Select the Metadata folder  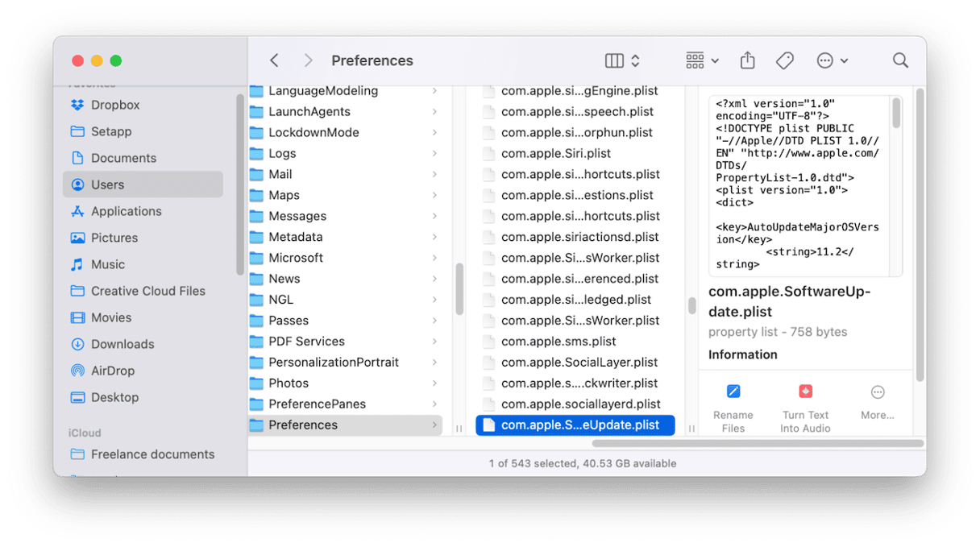346,237
